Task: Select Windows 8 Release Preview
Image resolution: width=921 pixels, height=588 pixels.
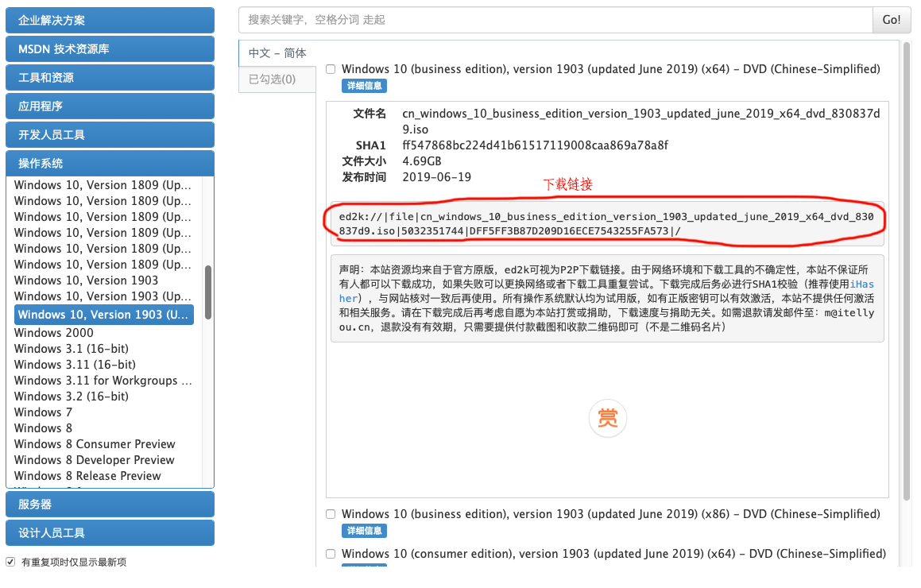Action: tap(87, 475)
